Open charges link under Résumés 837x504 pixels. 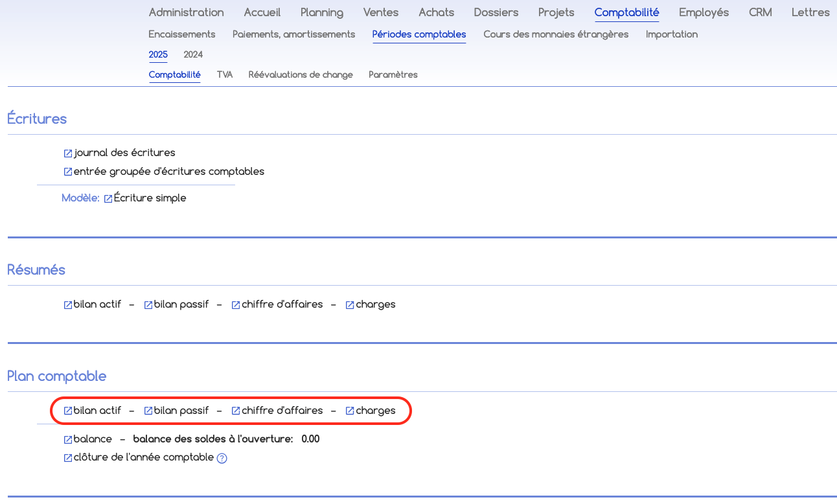click(x=376, y=304)
